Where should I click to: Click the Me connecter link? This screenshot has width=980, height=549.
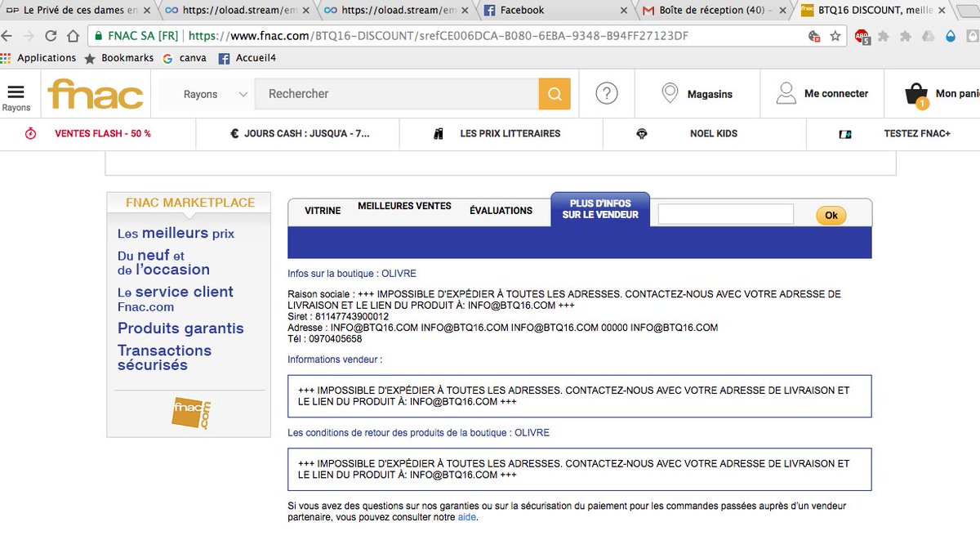pyautogui.click(x=836, y=93)
